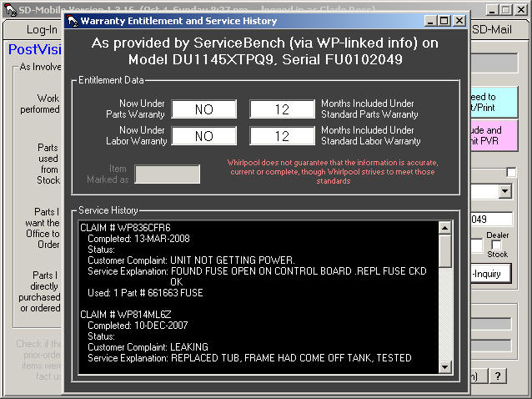
Task: Toggle the small checkbox above the combo box
Action: 511,173
